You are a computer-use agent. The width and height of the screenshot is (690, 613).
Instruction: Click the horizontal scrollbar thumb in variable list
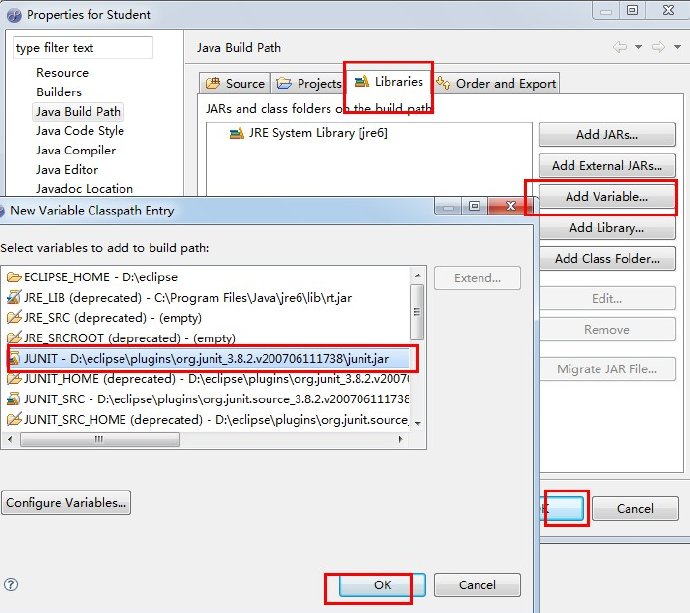100,439
